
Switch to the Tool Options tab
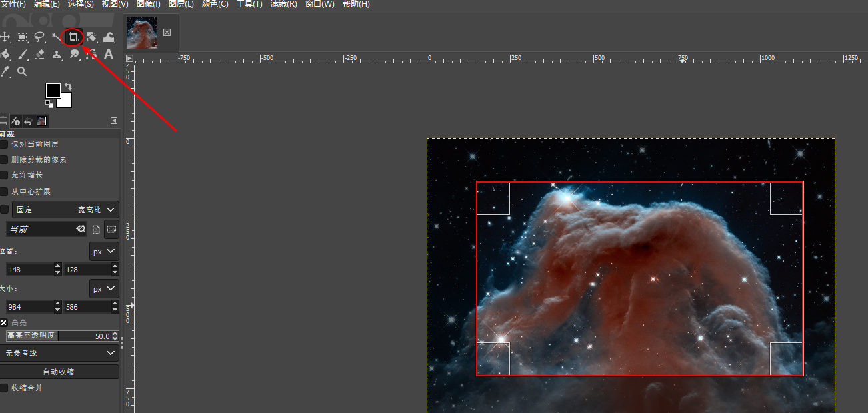4,121
